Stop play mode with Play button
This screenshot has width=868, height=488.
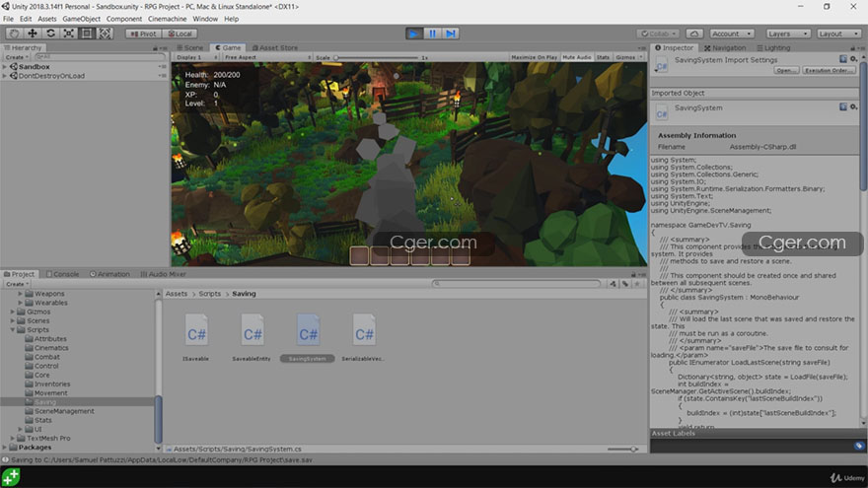(x=413, y=34)
